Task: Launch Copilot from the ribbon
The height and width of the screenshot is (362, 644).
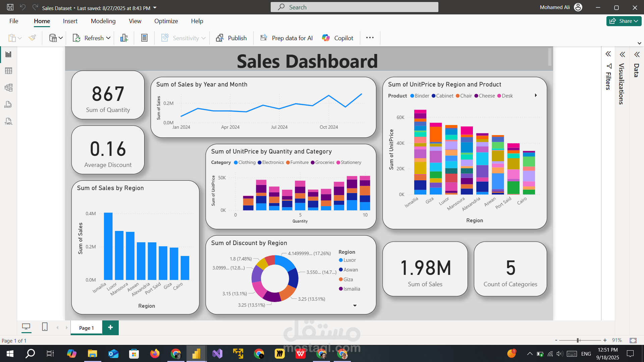Action: [x=337, y=38]
